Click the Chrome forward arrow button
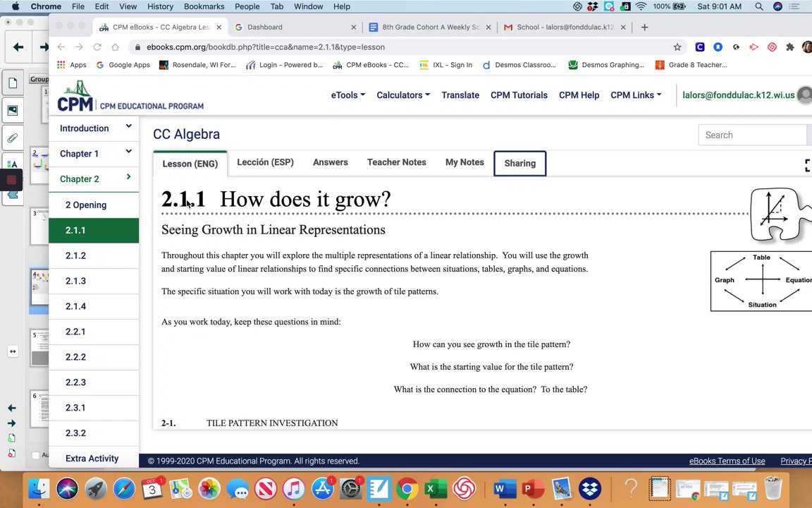812x508 pixels. click(79, 47)
